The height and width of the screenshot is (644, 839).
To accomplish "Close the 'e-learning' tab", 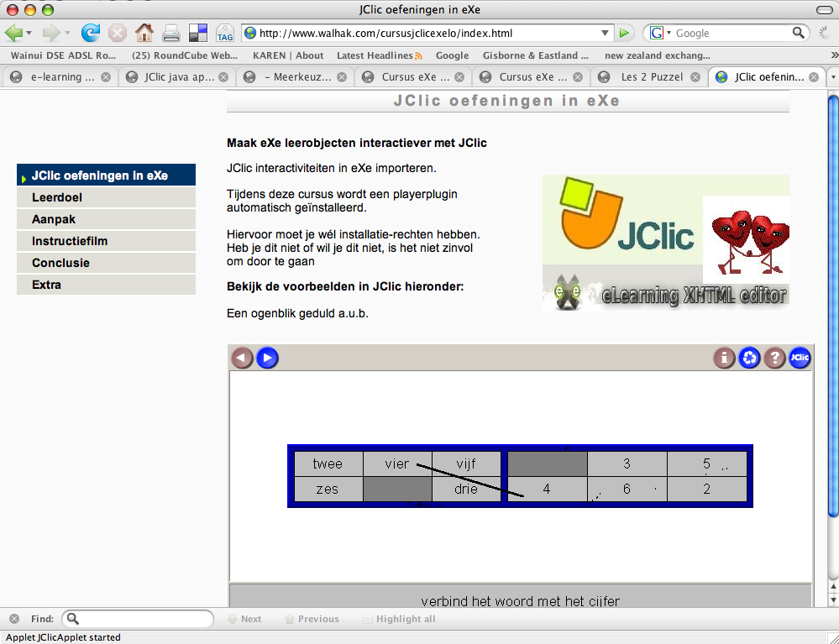I will click(x=106, y=77).
